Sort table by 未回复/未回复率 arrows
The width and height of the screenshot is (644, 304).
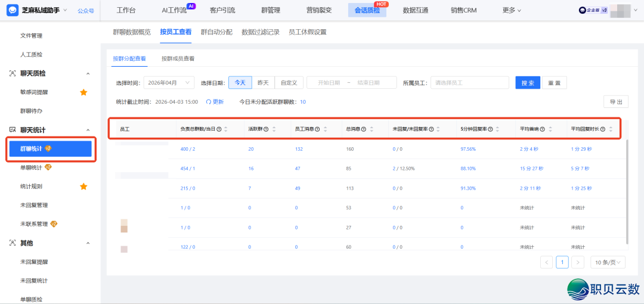coord(438,129)
